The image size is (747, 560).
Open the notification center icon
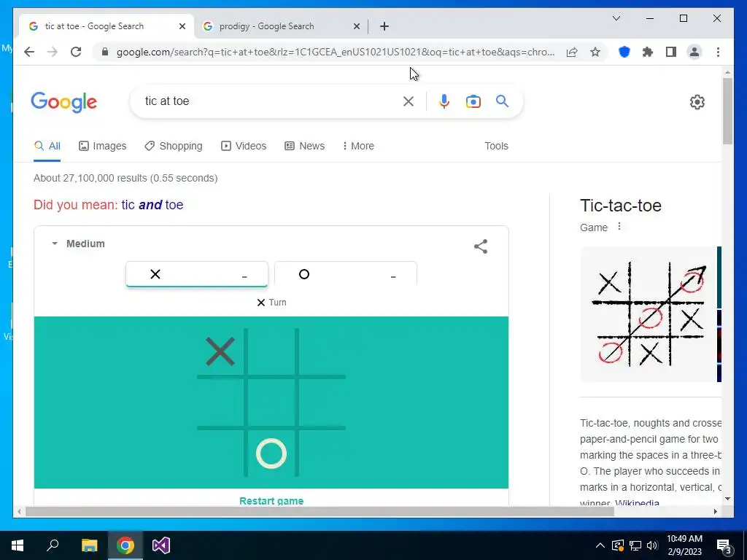pos(724,545)
